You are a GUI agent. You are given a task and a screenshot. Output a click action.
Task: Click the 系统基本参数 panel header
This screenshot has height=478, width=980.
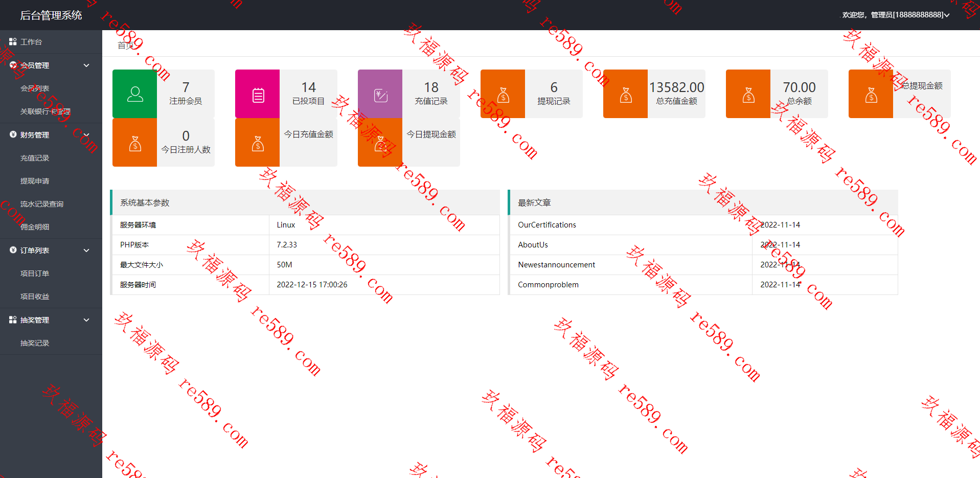pyautogui.click(x=305, y=202)
